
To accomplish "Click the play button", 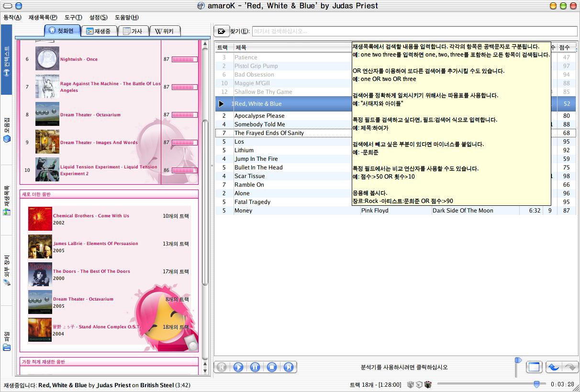I will coord(238,367).
